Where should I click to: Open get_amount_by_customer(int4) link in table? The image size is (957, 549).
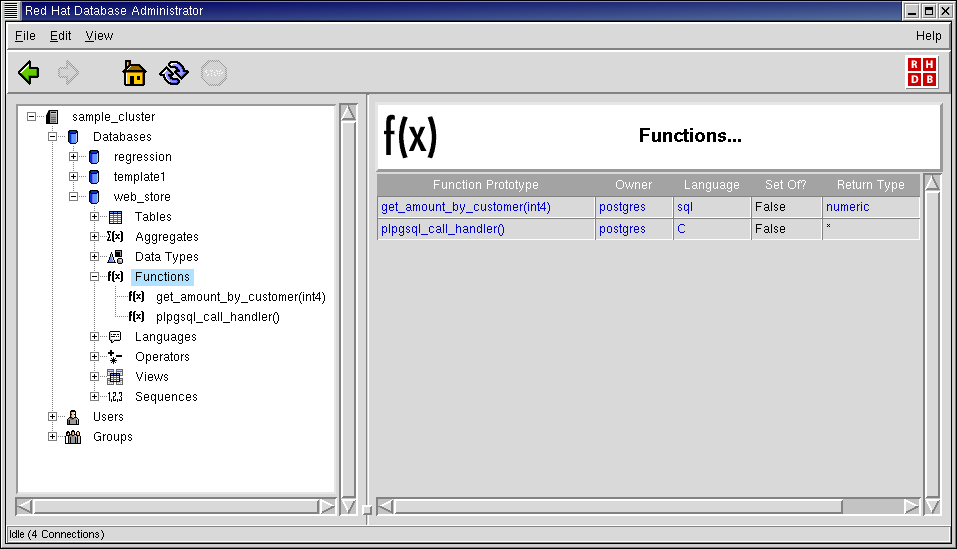coord(466,207)
